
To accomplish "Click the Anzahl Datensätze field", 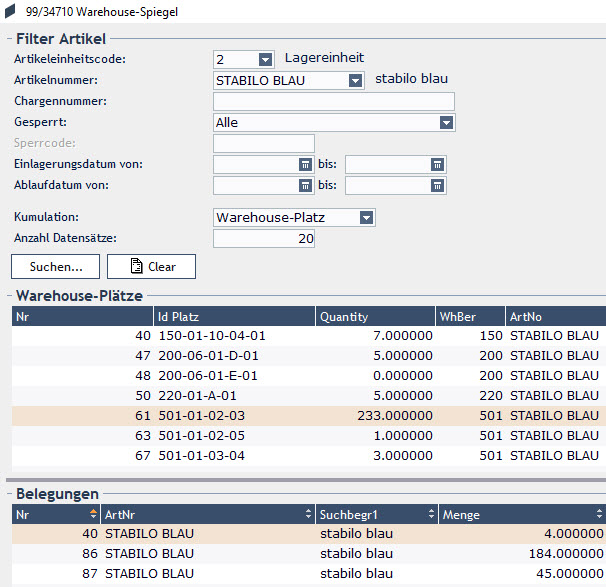I will pyautogui.click(x=264, y=238).
